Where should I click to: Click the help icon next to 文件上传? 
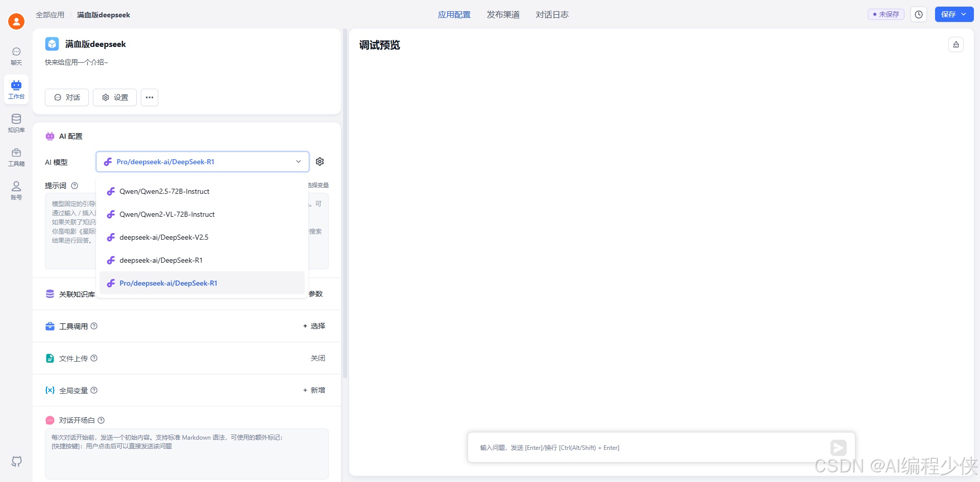pos(94,358)
